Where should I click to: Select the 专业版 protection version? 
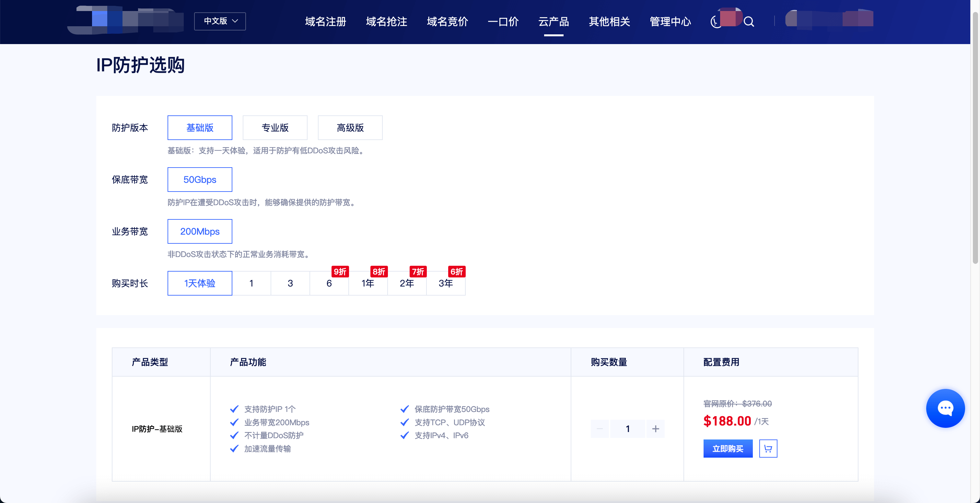pos(275,128)
